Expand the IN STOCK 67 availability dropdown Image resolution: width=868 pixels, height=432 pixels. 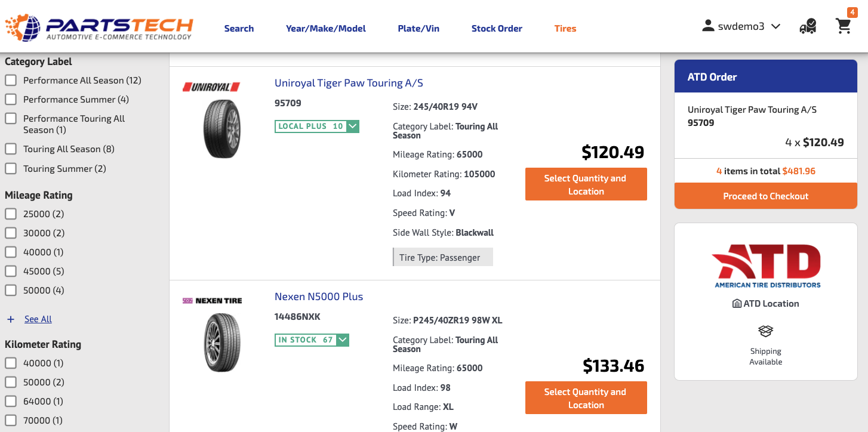(343, 340)
